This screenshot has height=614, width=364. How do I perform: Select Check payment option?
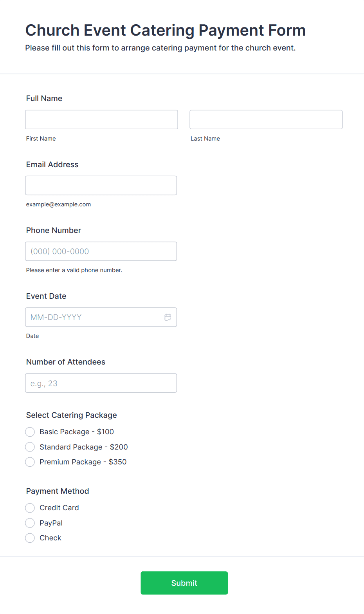30,538
